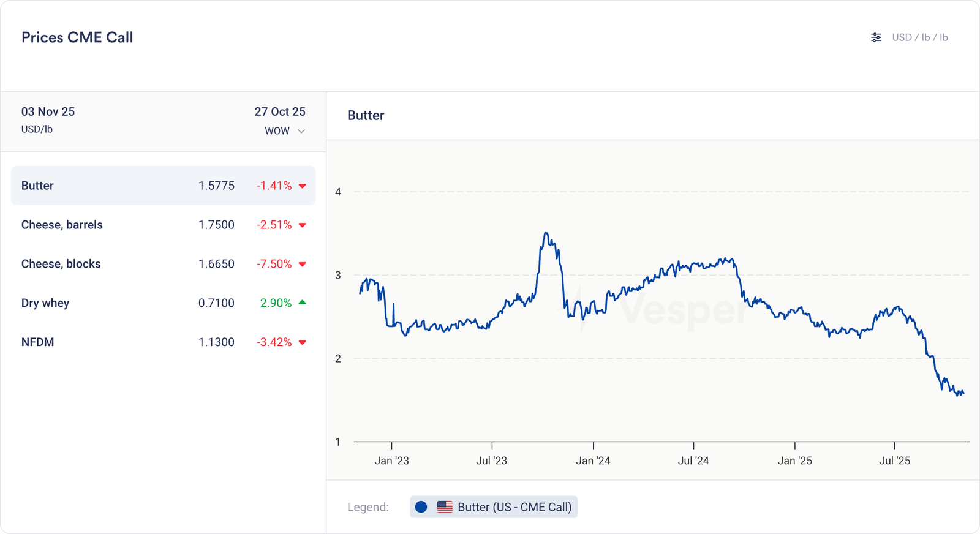Viewport: 980px width, 534px height.
Task: Expand the WOW comparison dropdown
Action: click(x=284, y=131)
